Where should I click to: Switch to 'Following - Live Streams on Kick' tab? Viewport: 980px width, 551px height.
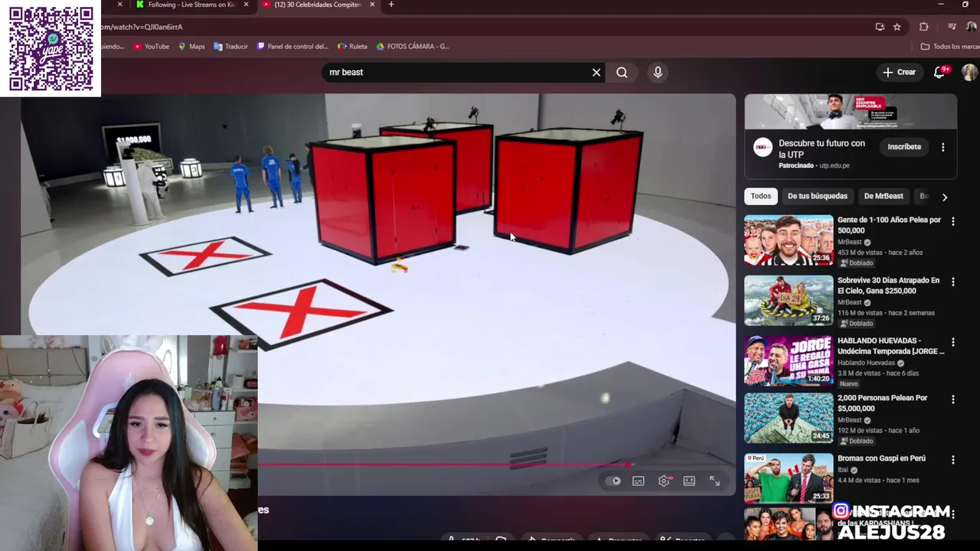[x=191, y=5]
